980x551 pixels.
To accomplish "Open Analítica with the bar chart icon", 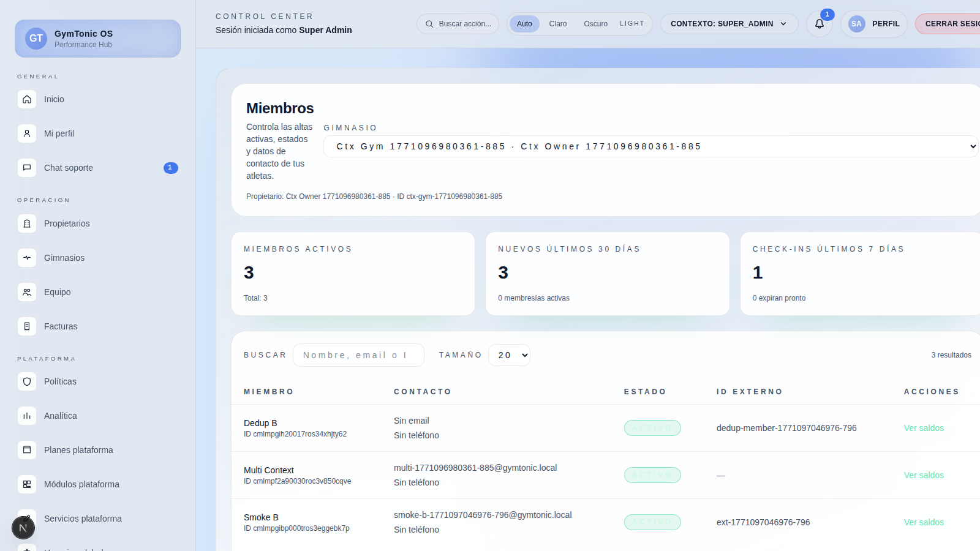I will (x=27, y=416).
